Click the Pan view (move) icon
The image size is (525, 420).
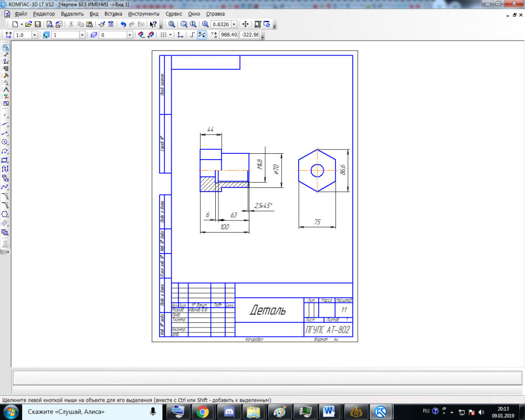[x=245, y=24]
